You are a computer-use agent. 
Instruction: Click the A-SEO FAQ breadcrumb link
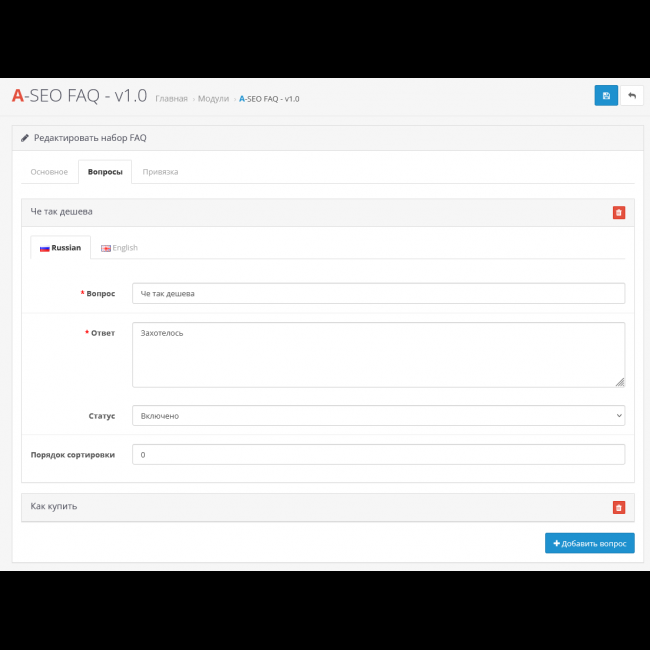(269, 99)
